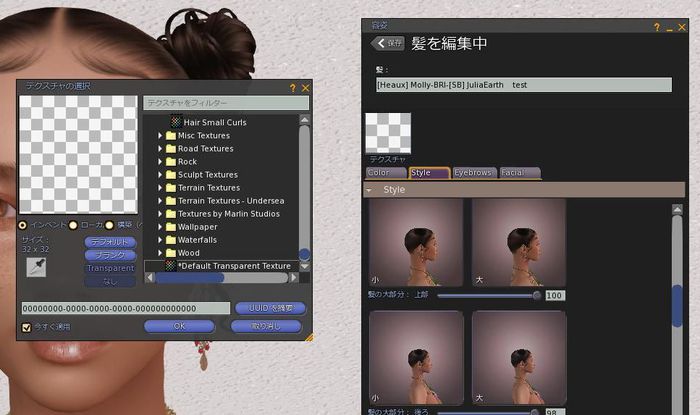This screenshot has height=415, width=700.
Task: Minimize the appearance window
Action: tap(669, 28)
